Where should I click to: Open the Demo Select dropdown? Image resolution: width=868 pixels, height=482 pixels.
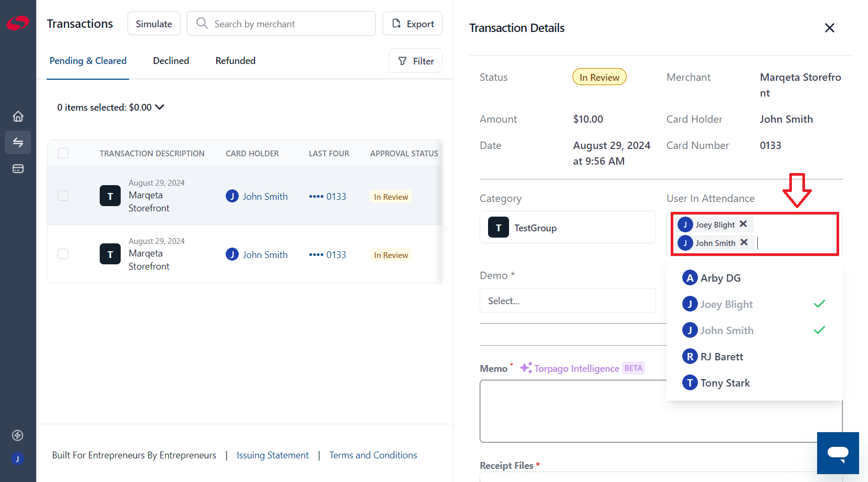coord(567,301)
